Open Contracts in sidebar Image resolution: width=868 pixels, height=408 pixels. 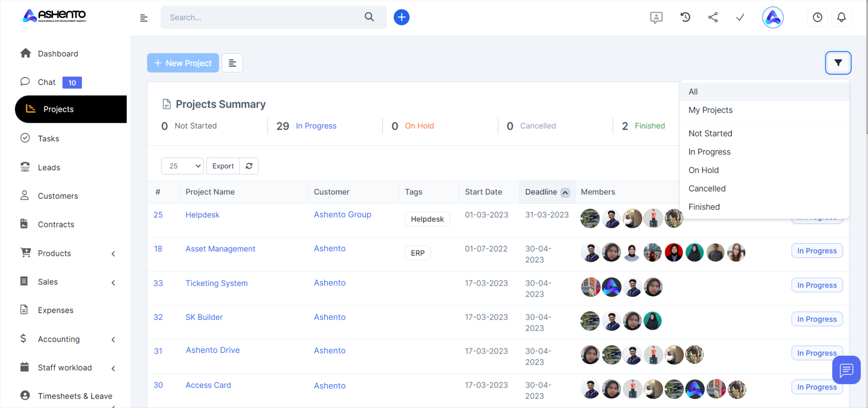point(56,225)
